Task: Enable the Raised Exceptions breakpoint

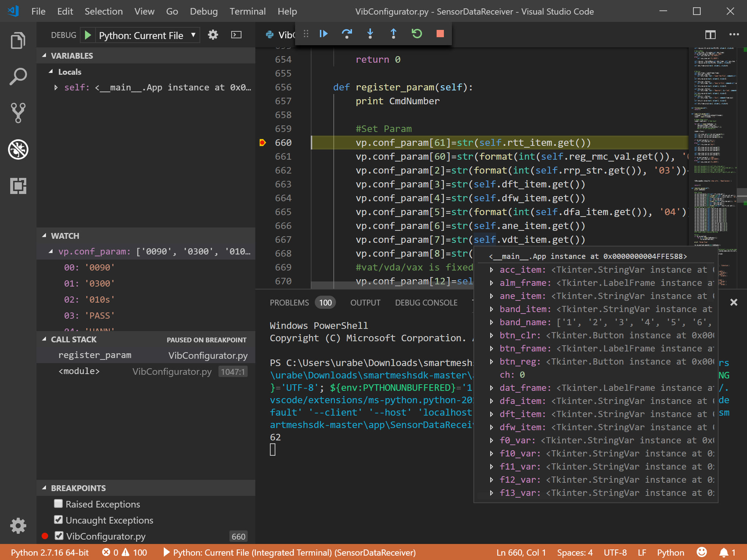Action: pyautogui.click(x=59, y=504)
